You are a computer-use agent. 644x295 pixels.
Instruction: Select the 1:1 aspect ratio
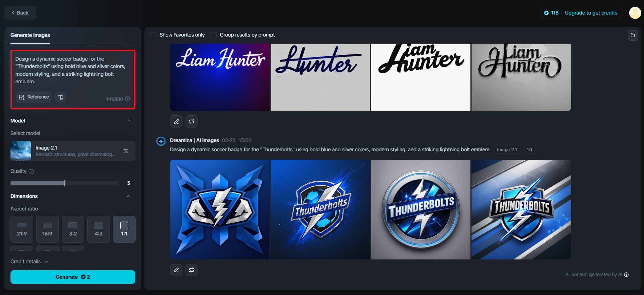pos(124,229)
